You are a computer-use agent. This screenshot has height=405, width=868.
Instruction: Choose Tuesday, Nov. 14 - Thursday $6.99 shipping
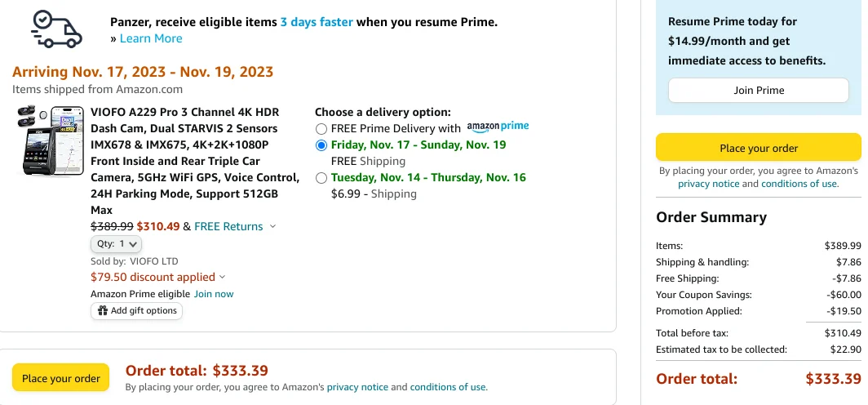(x=321, y=178)
